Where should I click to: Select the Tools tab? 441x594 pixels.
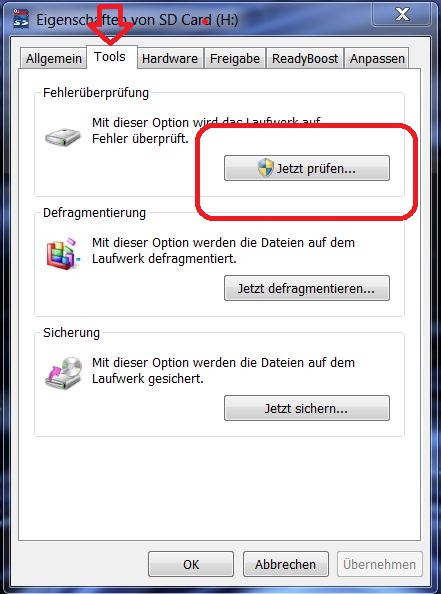112,57
